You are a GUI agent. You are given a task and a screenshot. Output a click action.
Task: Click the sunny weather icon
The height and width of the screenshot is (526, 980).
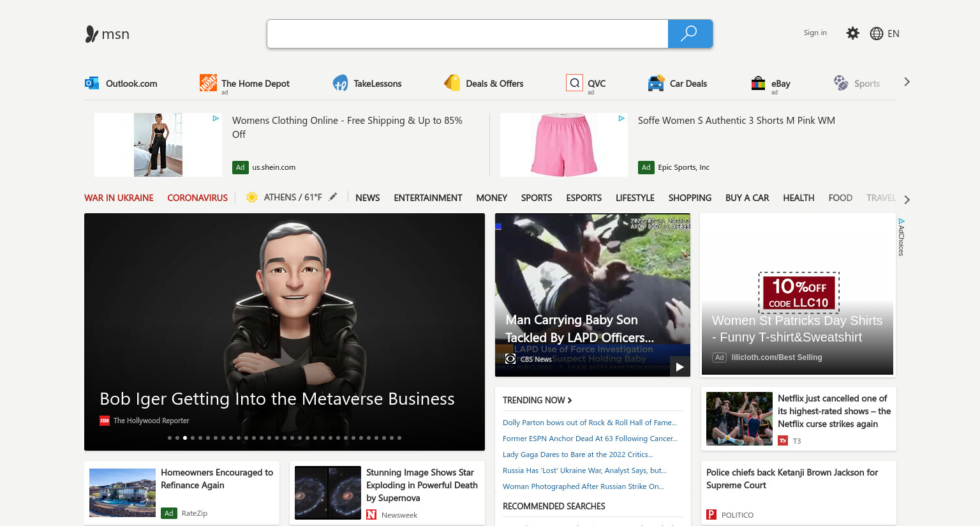pyautogui.click(x=252, y=197)
